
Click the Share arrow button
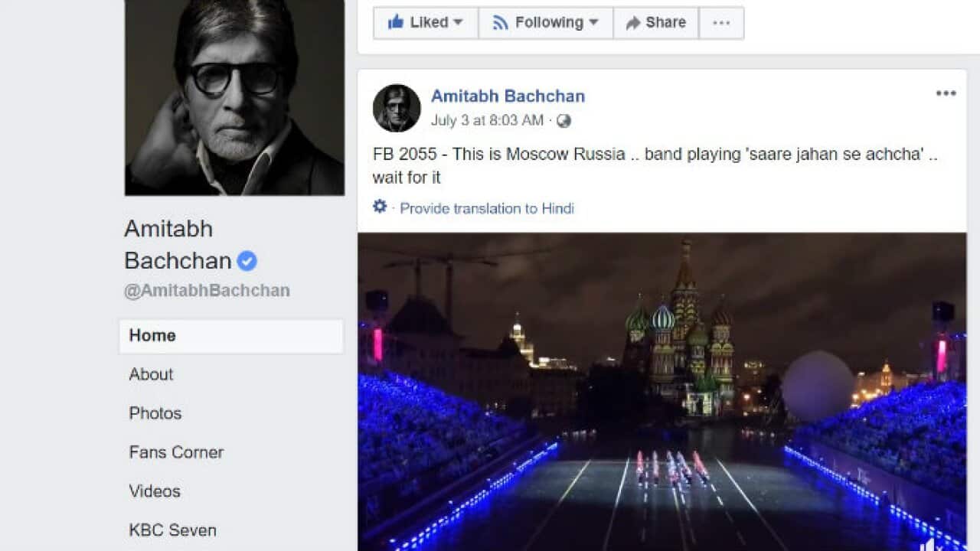pyautogui.click(x=655, y=23)
